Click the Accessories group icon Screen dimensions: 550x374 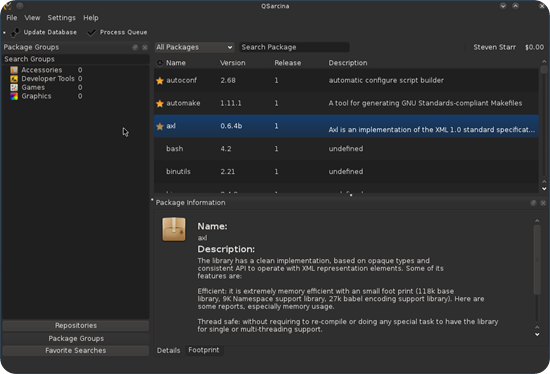click(14, 70)
